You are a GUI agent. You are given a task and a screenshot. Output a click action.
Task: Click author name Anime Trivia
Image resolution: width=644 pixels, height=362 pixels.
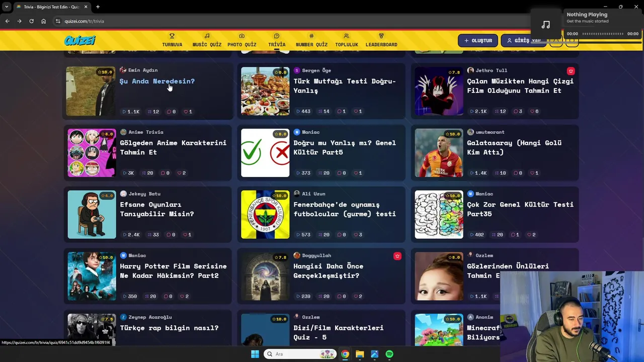coord(146,132)
